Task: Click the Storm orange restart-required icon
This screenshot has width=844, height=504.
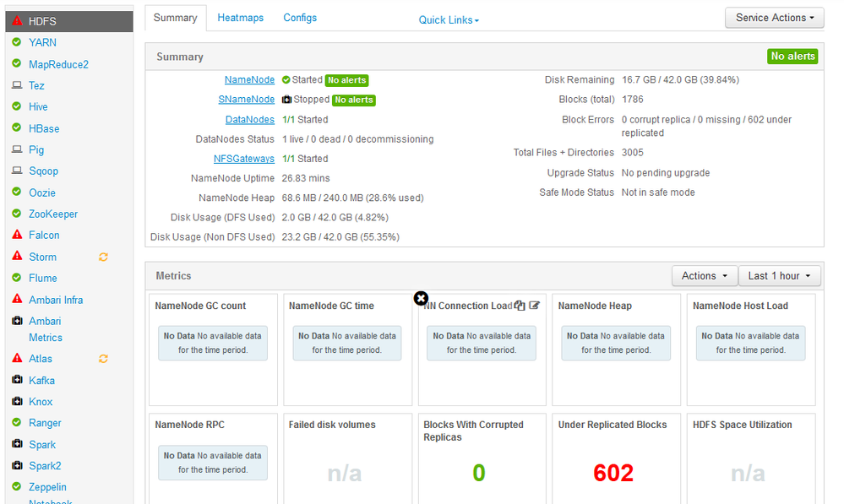Action: [x=103, y=257]
